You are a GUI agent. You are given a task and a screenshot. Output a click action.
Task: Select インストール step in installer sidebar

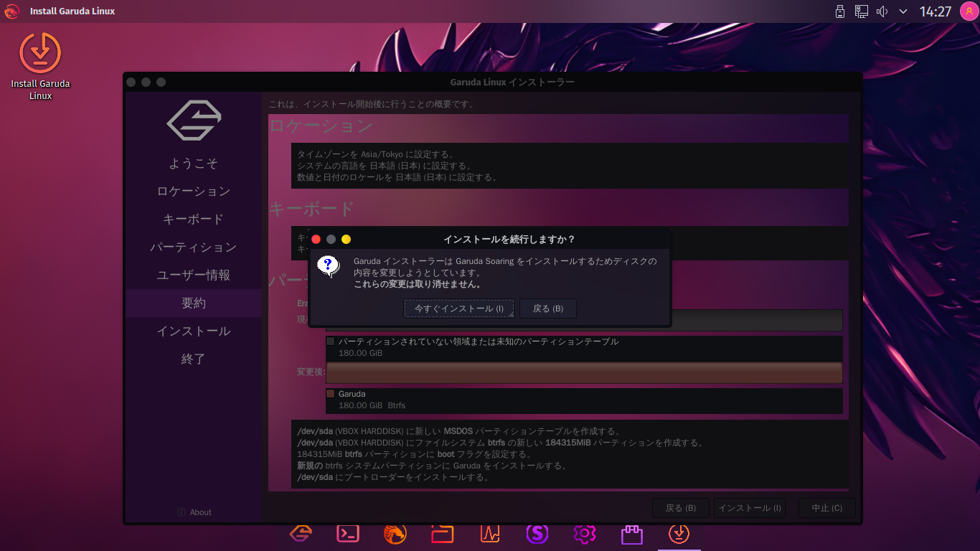point(194,331)
